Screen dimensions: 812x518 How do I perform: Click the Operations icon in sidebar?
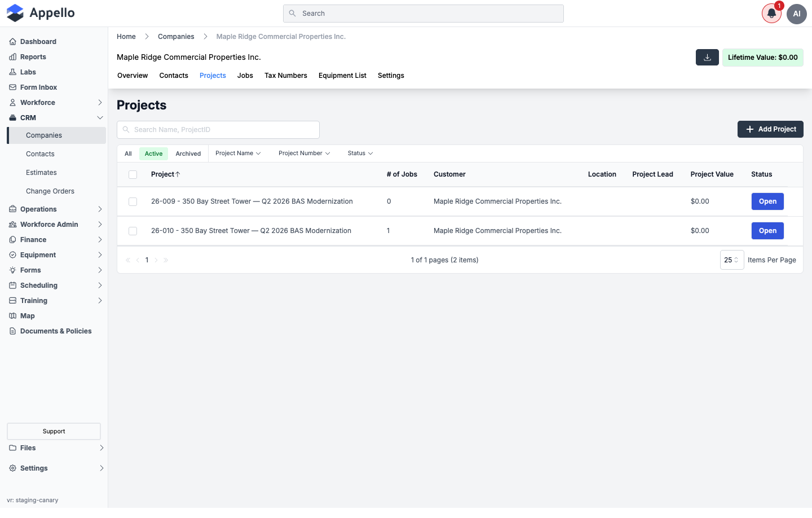[x=12, y=209]
